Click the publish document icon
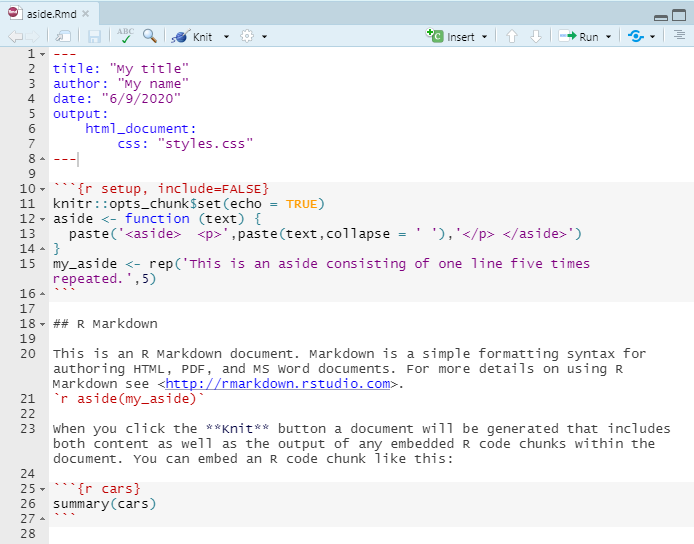The width and height of the screenshot is (694, 544). pos(636,36)
